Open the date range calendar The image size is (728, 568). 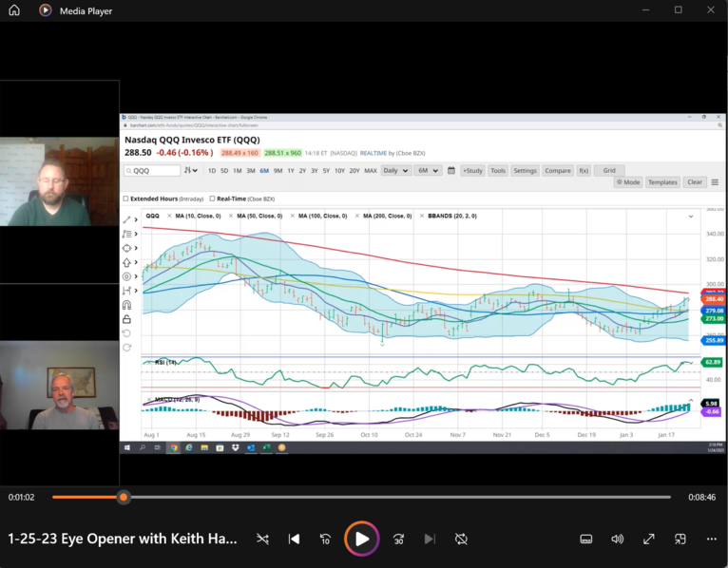click(x=451, y=170)
